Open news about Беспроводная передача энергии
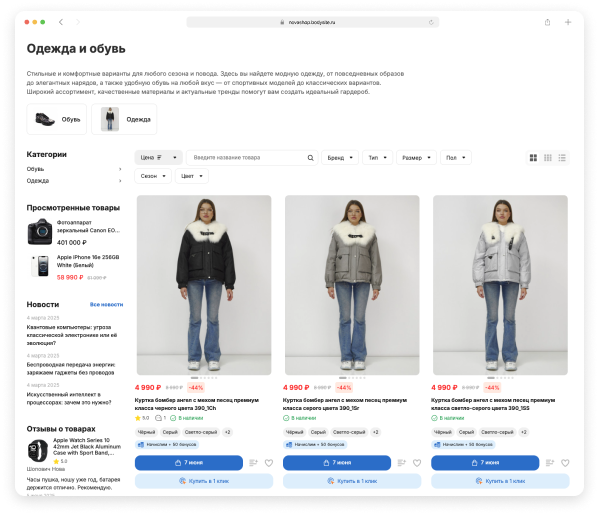 71,369
